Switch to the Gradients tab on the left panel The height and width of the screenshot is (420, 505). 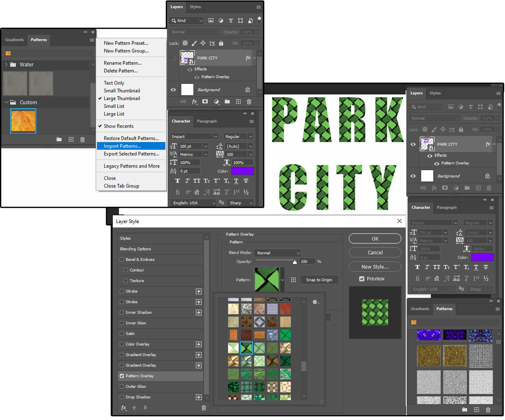coord(14,40)
